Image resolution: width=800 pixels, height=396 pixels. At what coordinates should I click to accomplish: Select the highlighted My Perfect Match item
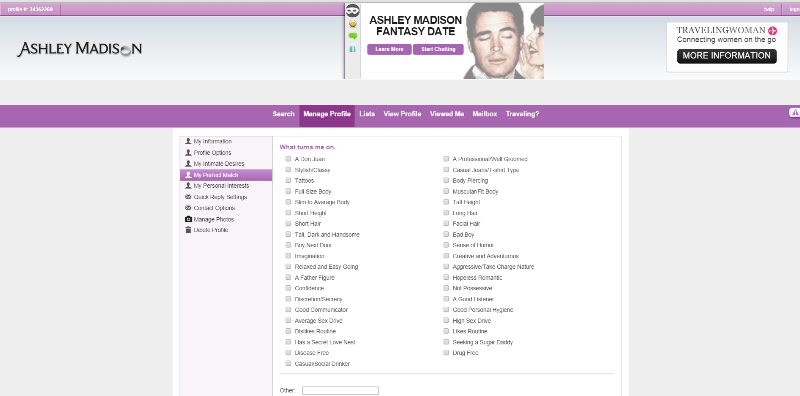point(226,175)
